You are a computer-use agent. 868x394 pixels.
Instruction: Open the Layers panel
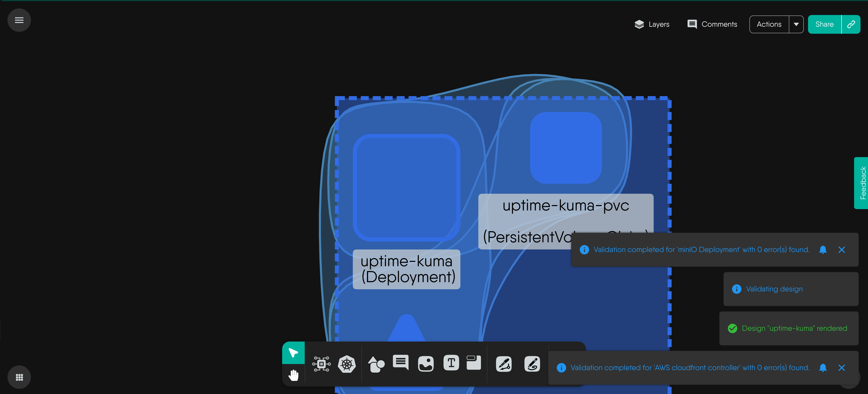(652, 24)
